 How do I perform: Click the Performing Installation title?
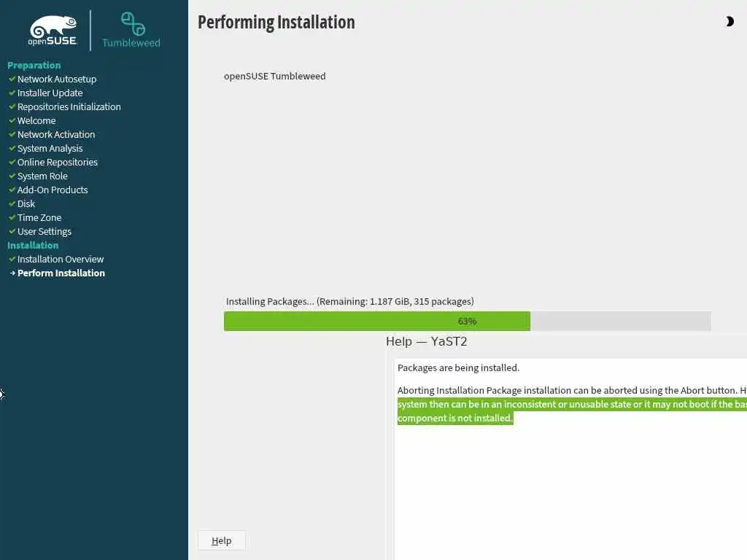coord(276,22)
